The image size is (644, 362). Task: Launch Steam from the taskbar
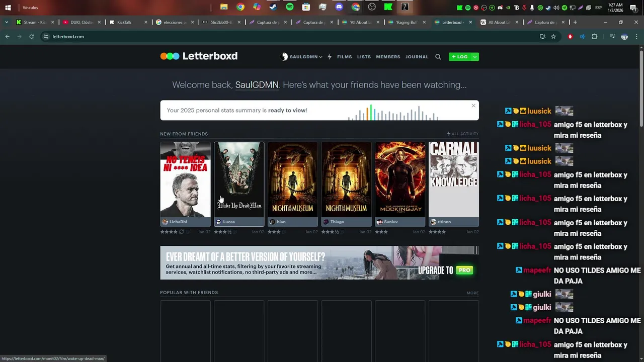pos(273,7)
